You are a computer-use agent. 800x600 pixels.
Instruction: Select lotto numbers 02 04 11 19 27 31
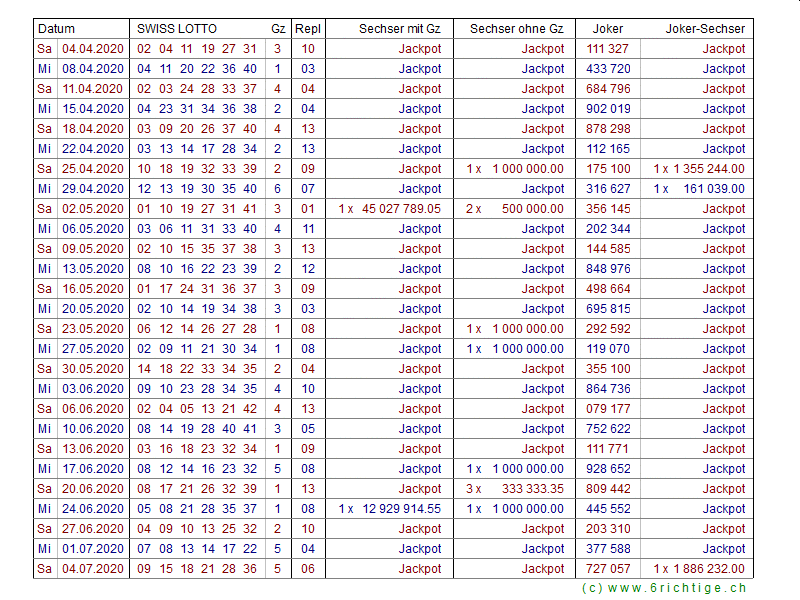[x=197, y=49]
